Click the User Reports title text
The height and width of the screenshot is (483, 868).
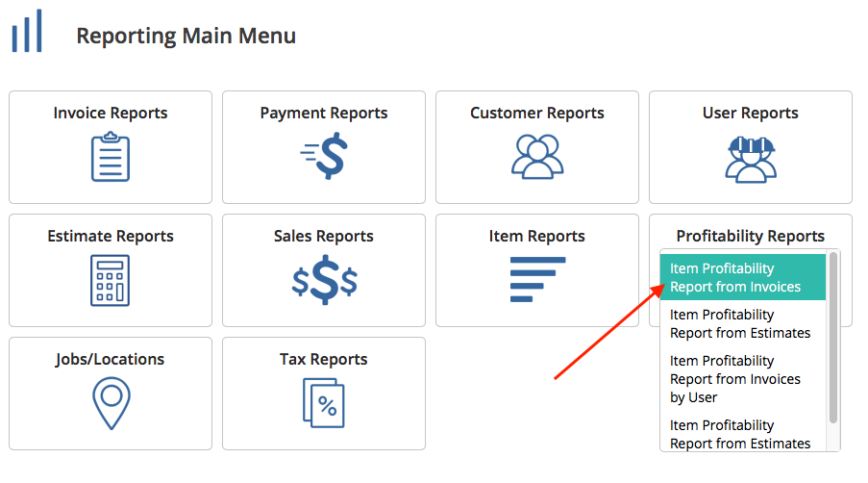(x=750, y=113)
